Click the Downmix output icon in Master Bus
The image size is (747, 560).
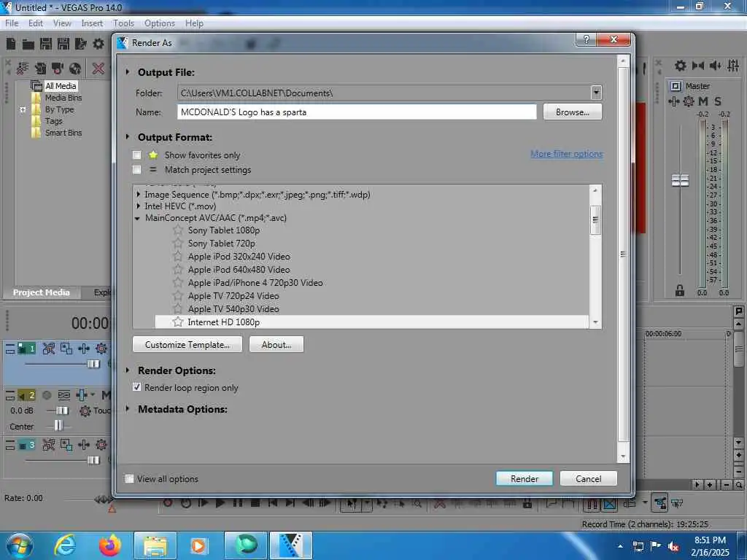pyautogui.click(x=698, y=66)
